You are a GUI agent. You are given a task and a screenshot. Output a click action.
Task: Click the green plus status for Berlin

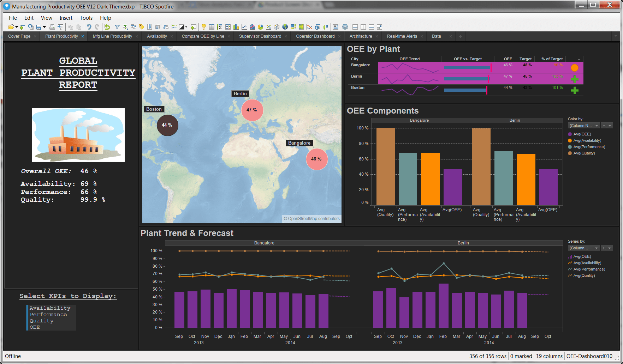tap(575, 79)
